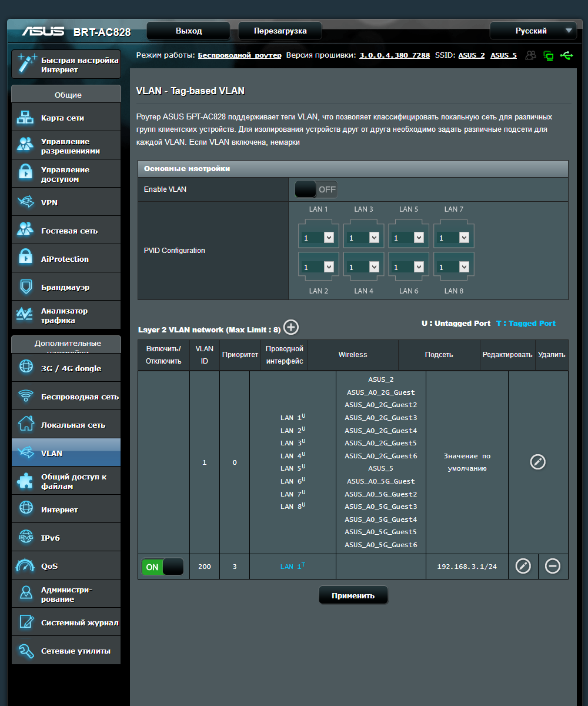Select the Гостевая сеть menu entry
This screenshot has height=706, width=588.
66,230
